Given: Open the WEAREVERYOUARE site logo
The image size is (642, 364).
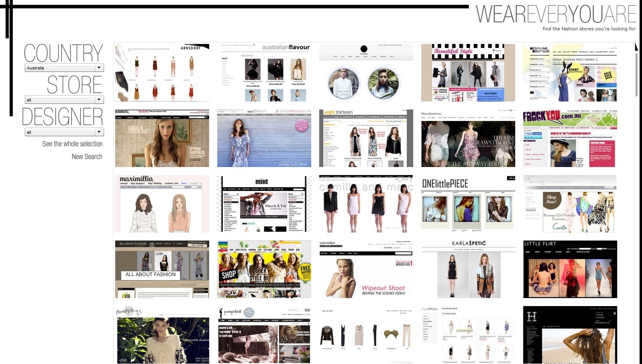Looking at the screenshot, I should point(556,15).
